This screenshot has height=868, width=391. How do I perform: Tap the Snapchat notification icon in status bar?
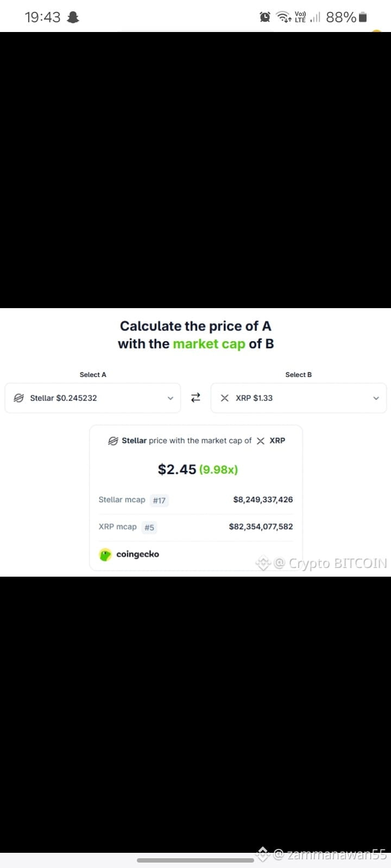pos(73,17)
